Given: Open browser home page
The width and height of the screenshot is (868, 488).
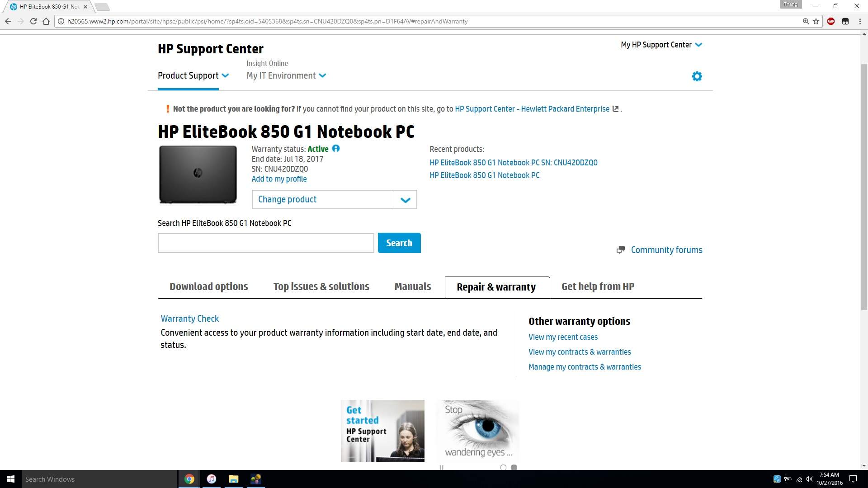Looking at the screenshot, I should click(x=46, y=21).
